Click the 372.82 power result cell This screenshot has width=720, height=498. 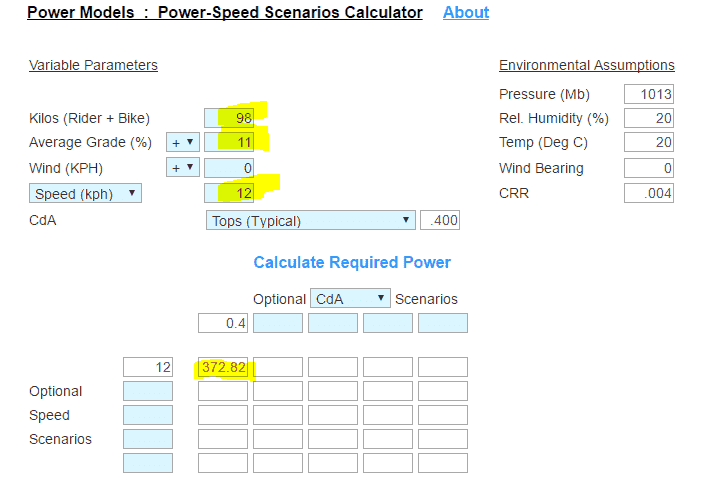pyautogui.click(x=223, y=367)
